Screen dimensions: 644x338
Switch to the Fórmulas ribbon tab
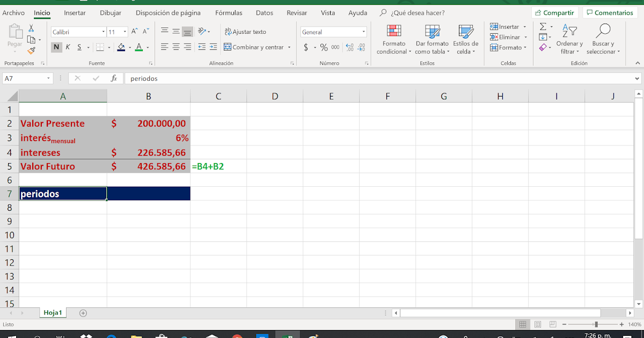point(229,12)
